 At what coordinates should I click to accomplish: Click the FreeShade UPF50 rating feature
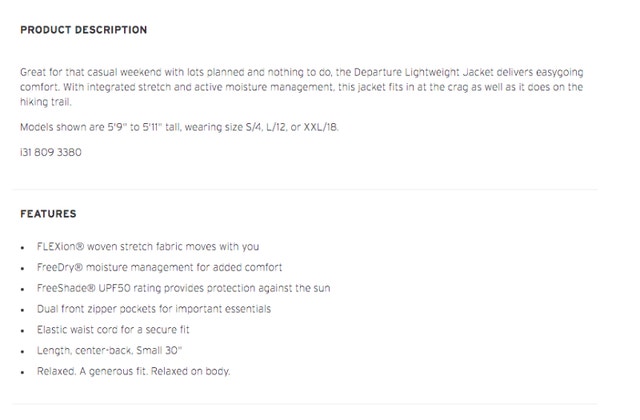183,288
